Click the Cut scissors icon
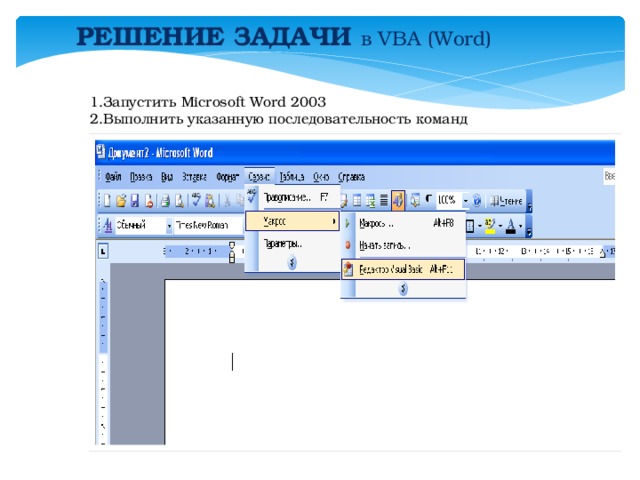 tap(227, 200)
